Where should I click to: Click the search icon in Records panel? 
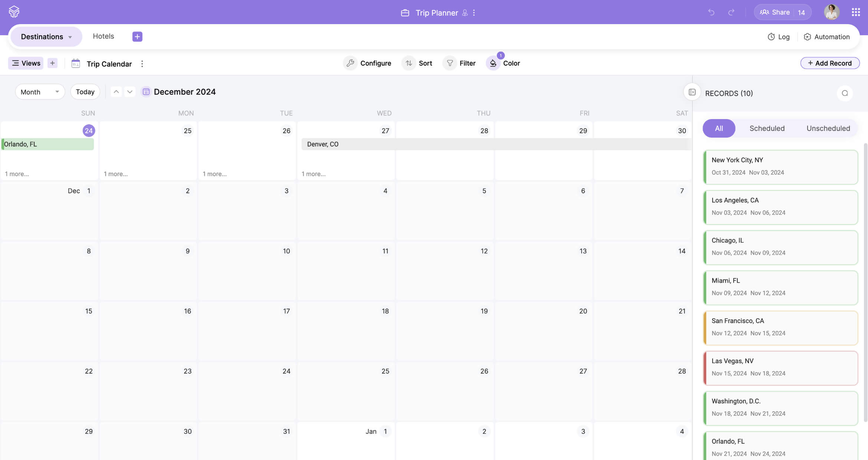click(845, 93)
